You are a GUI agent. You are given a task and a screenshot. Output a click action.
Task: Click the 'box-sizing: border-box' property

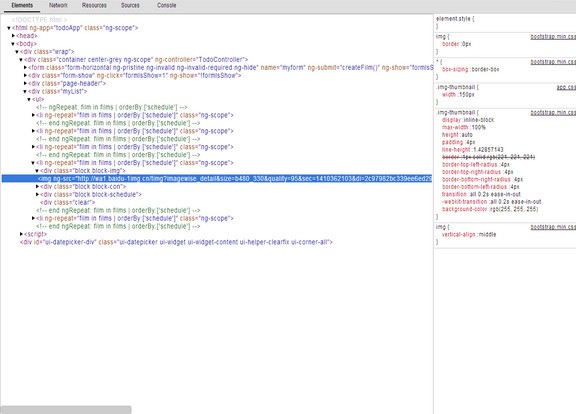(471, 69)
